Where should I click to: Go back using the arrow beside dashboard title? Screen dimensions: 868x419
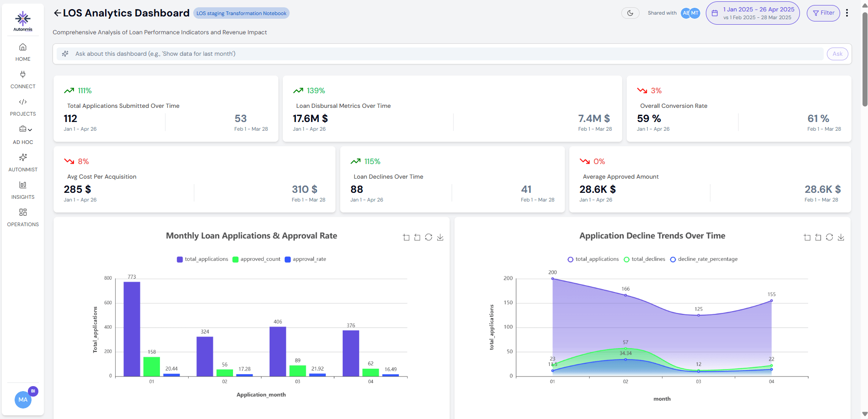[57, 13]
